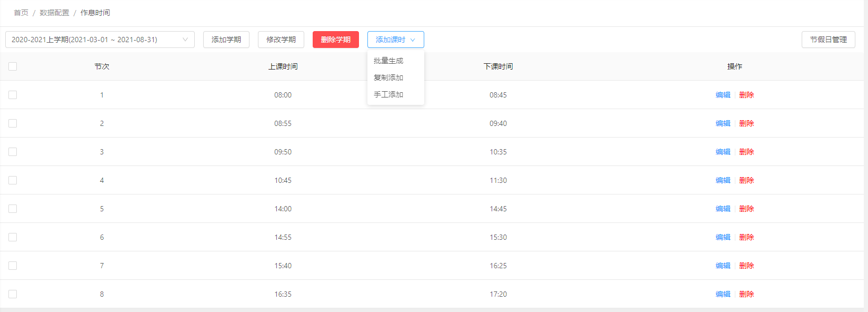Click start time 16:35
The width and height of the screenshot is (868, 312).
pyautogui.click(x=283, y=294)
